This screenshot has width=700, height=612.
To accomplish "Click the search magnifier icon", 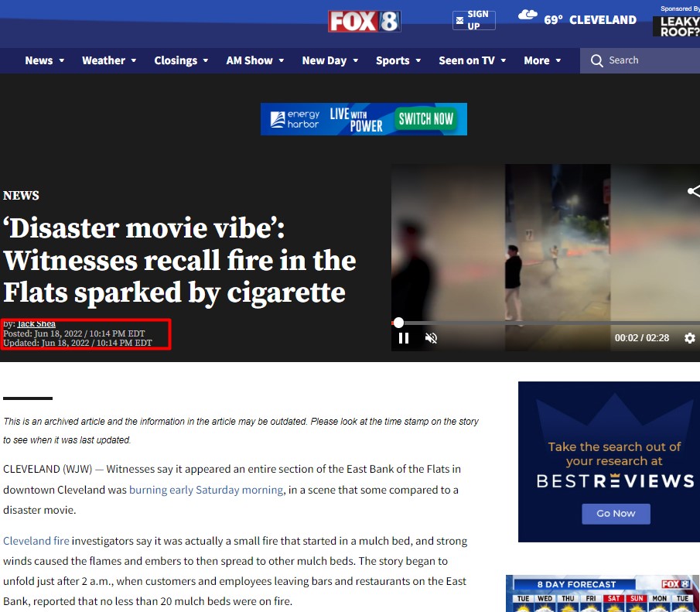I will (597, 60).
